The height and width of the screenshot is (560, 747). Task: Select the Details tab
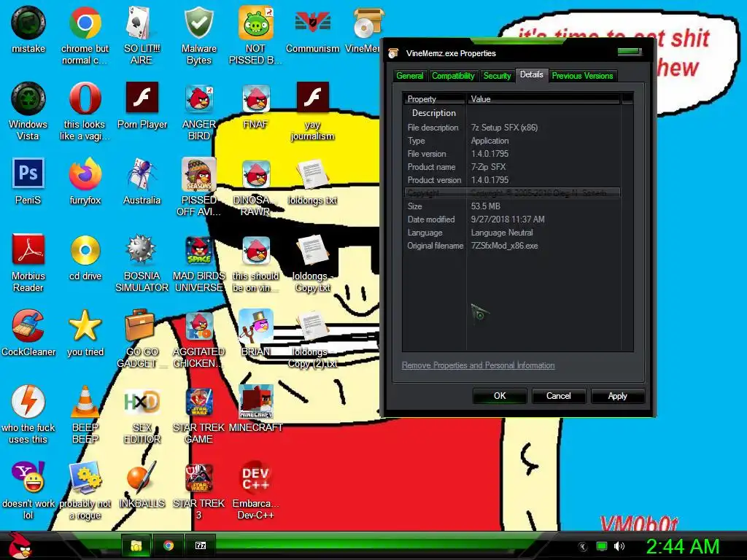(x=531, y=75)
